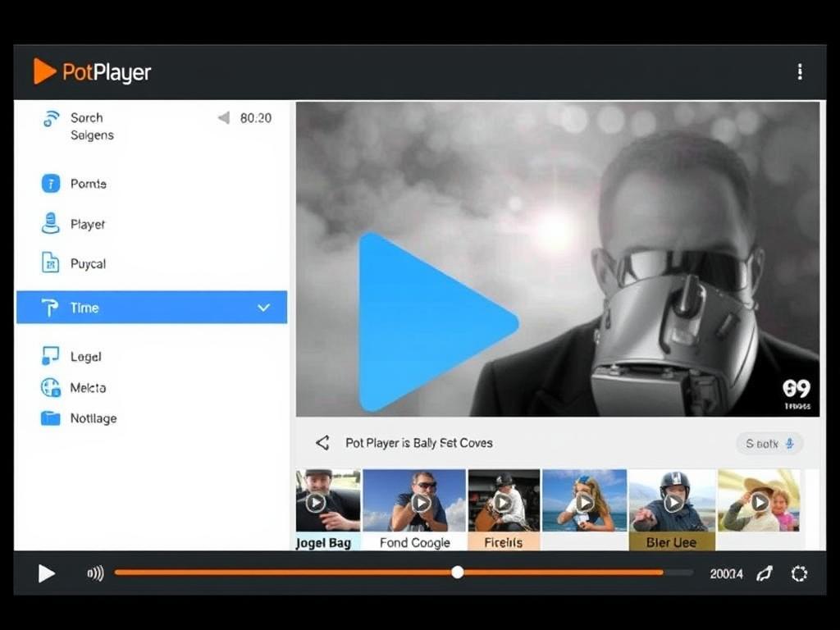The height and width of the screenshot is (630, 840).
Task: Open the Notilage menu item
Action: point(94,418)
